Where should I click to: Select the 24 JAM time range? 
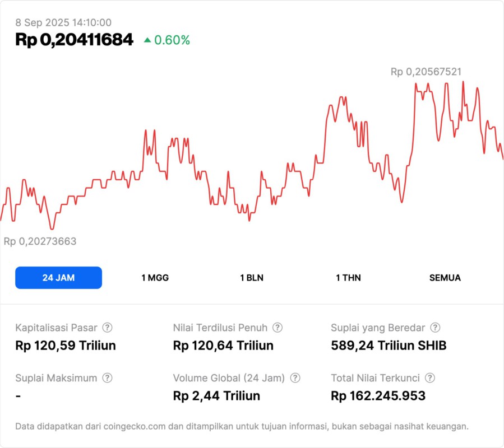(x=58, y=278)
